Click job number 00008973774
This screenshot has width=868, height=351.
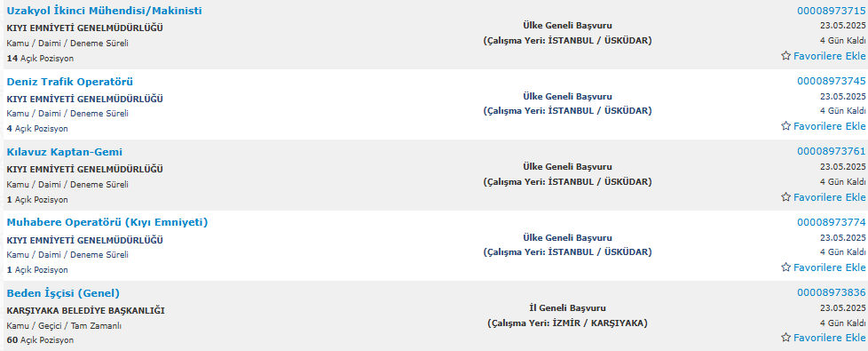click(x=832, y=222)
